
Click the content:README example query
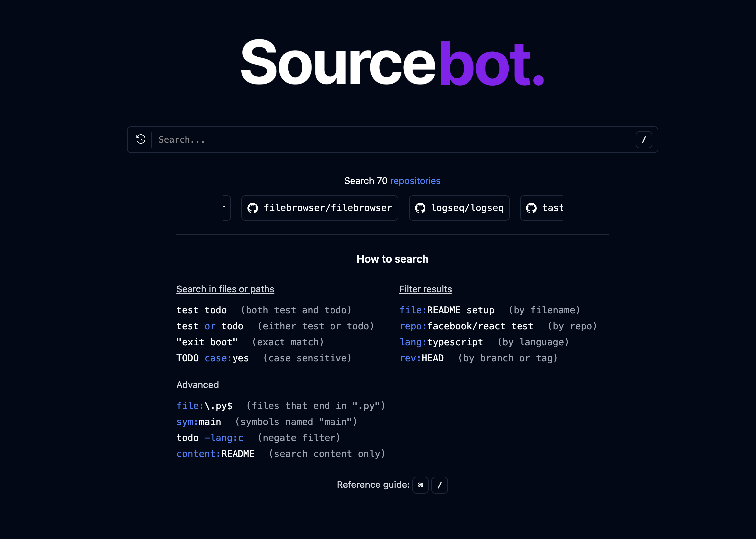point(215,454)
